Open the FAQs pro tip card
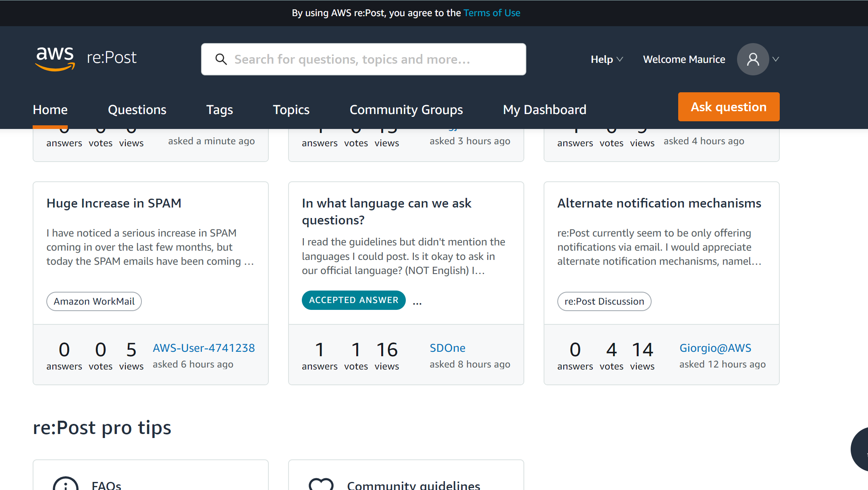 coord(151,475)
